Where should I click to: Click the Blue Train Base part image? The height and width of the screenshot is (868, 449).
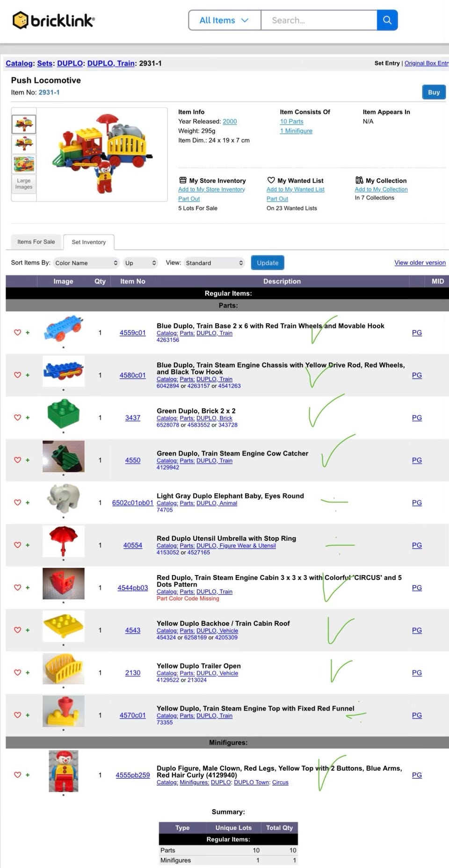(64, 328)
